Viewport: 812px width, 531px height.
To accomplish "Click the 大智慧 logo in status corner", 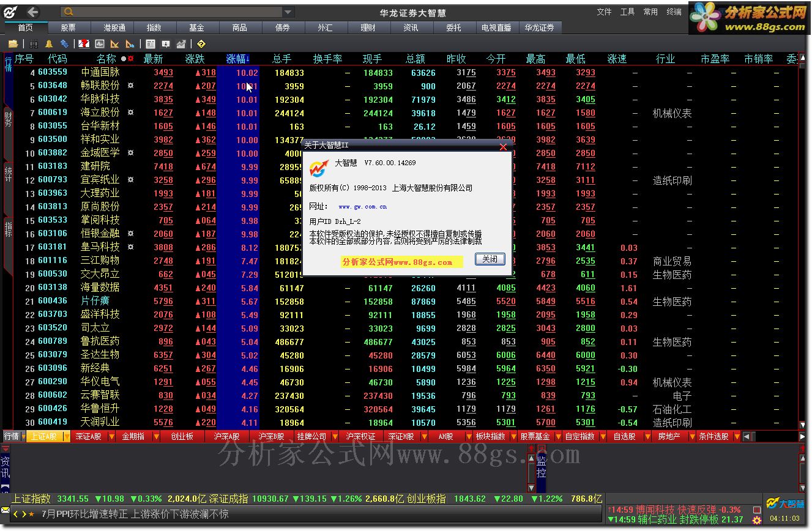I will pyautogui.click(x=785, y=503).
